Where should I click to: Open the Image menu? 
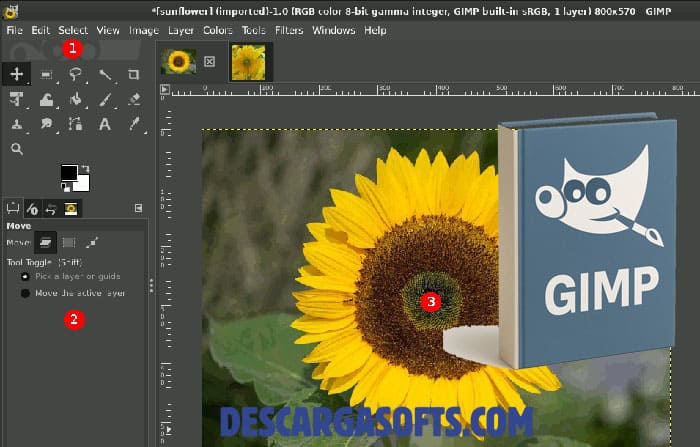coord(144,30)
